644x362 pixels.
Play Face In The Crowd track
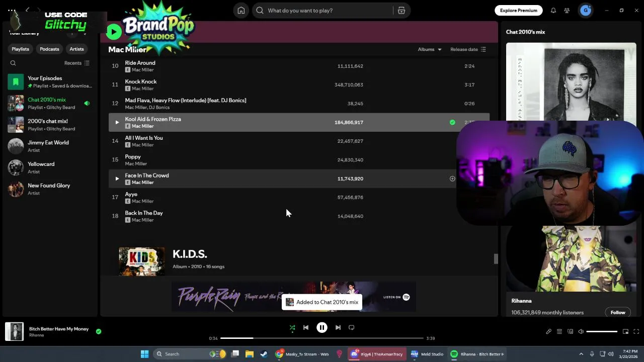(117, 178)
